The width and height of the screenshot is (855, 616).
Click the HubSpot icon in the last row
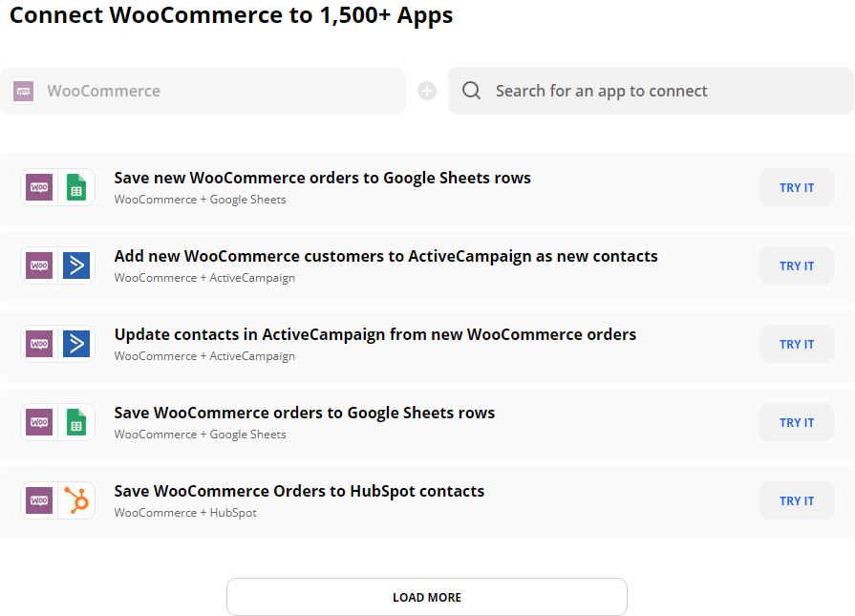(x=76, y=500)
